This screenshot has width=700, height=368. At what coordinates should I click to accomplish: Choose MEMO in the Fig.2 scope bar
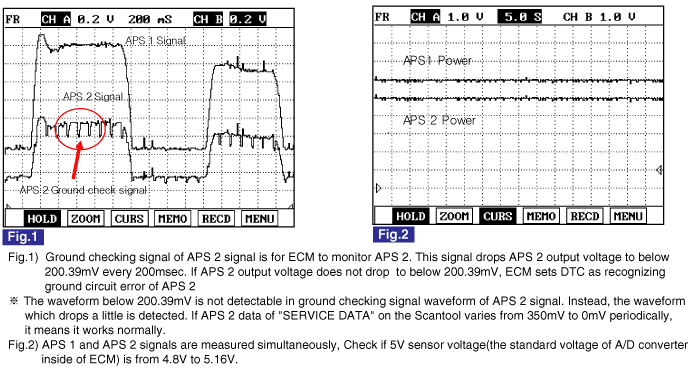(541, 216)
